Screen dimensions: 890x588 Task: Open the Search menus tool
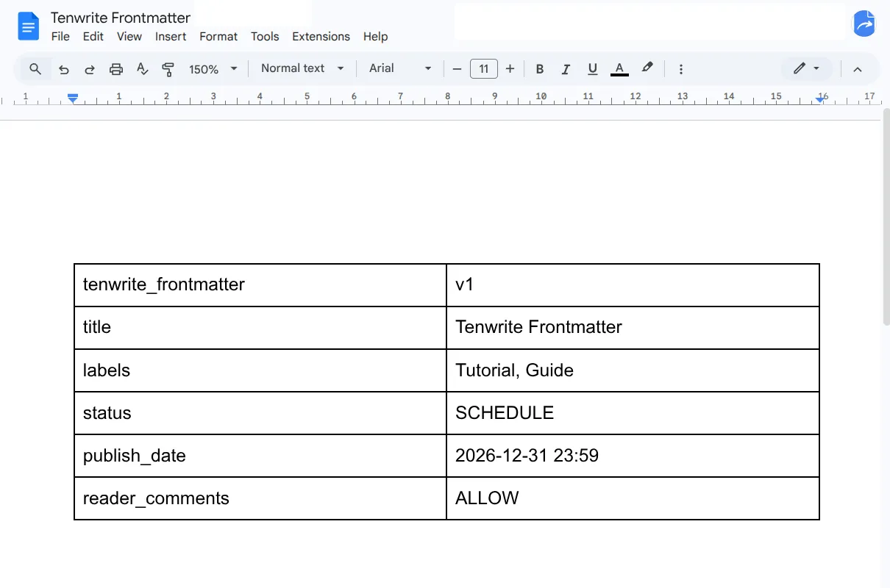[x=35, y=68]
